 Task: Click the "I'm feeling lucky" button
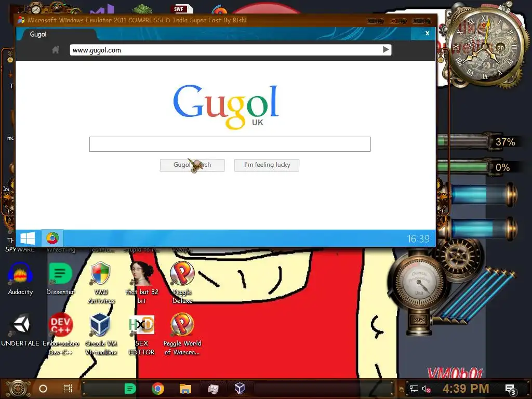267,165
